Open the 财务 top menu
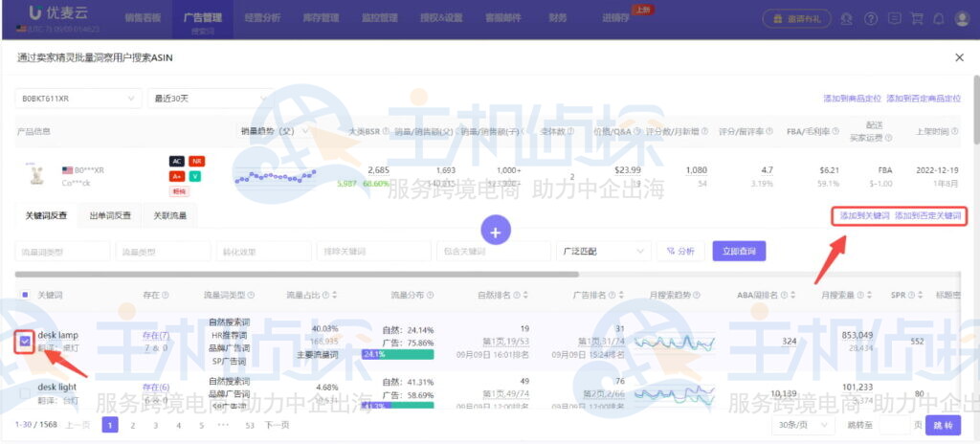 point(558,18)
